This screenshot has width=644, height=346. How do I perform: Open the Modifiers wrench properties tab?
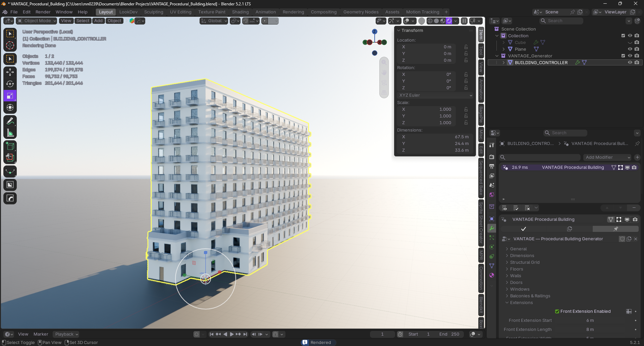tap(492, 228)
